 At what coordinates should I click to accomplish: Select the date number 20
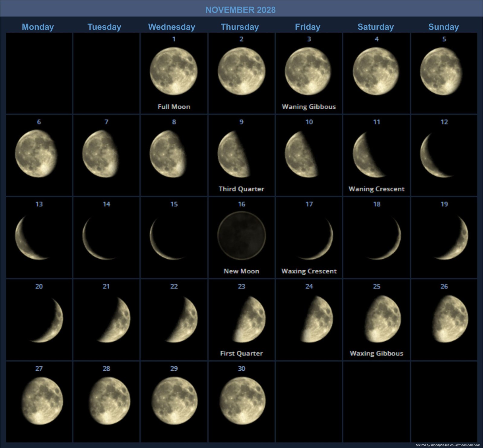39,286
